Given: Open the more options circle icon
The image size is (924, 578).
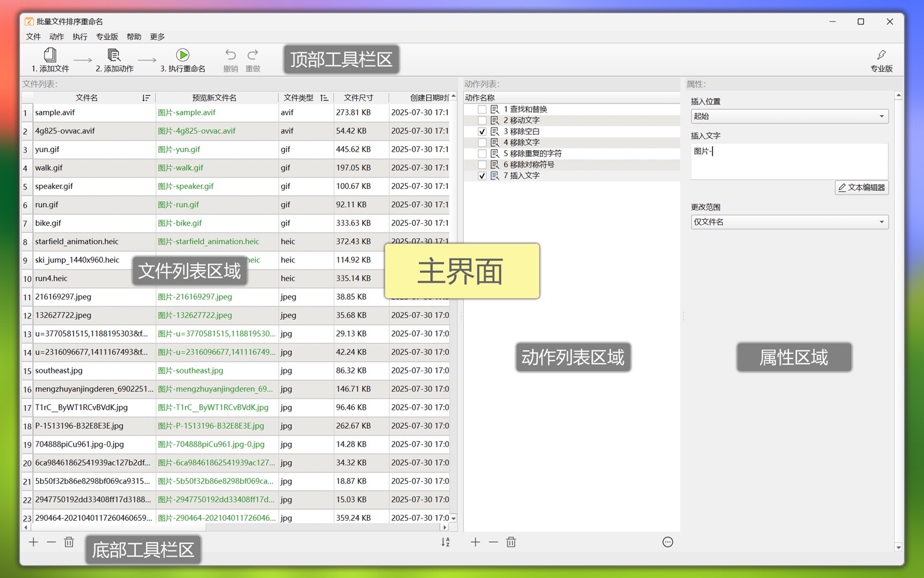Looking at the screenshot, I should click(x=668, y=542).
